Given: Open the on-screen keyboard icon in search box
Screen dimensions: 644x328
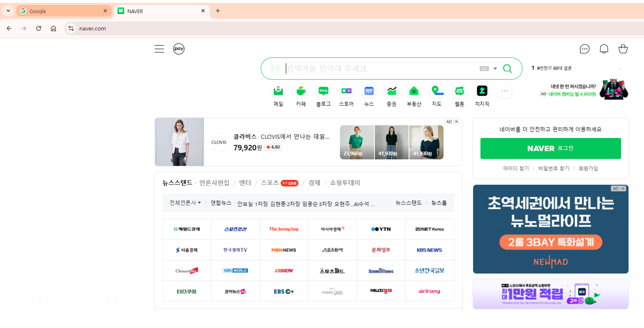Looking at the screenshot, I should [x=484, y=68].
